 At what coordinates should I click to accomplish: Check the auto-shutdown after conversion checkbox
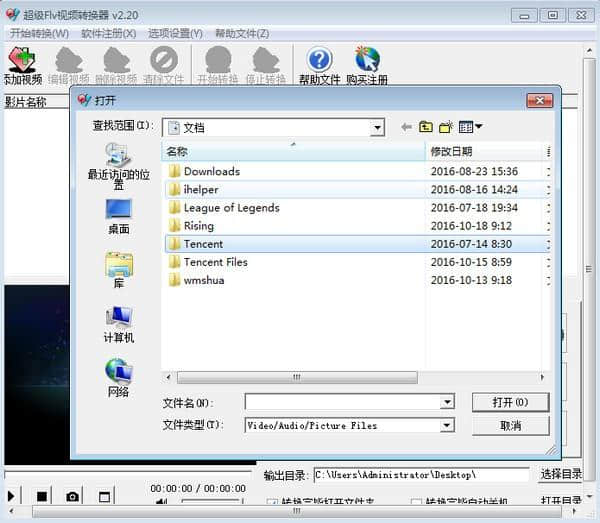tap(417, 503)
